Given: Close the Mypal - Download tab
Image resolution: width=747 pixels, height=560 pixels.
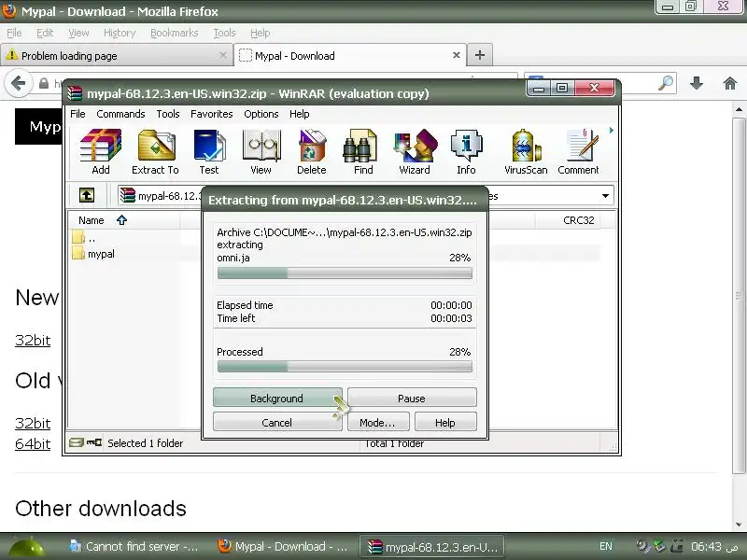Looking at the screenshot, I should point(456,55).
